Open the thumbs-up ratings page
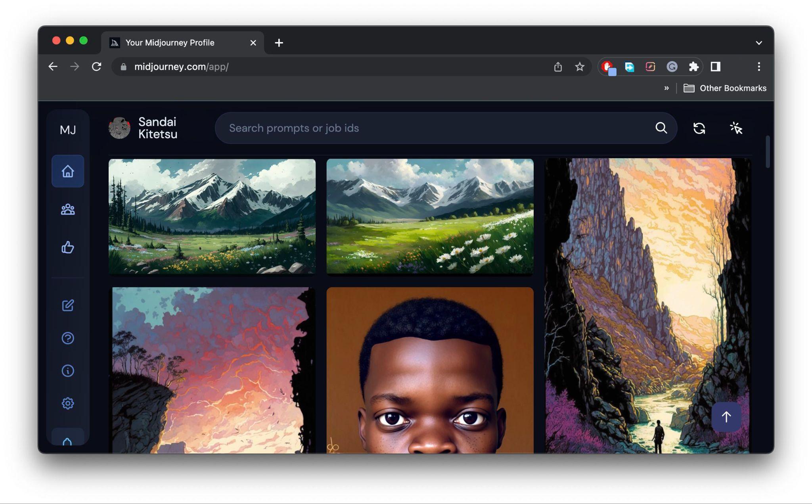 [68, 247]
